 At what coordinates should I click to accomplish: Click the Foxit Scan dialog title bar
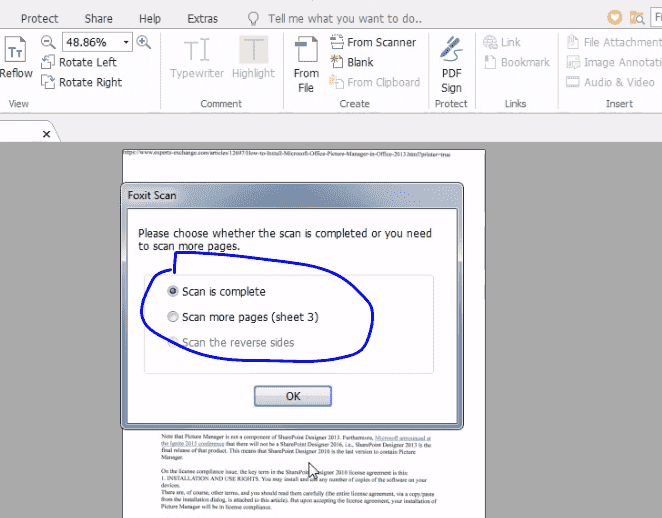point(292,195)
